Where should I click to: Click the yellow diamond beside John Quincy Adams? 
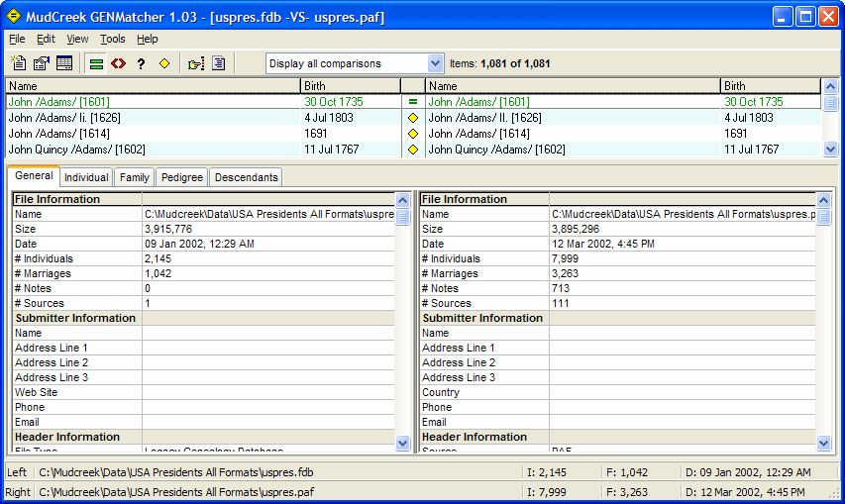tap(413, 150)
